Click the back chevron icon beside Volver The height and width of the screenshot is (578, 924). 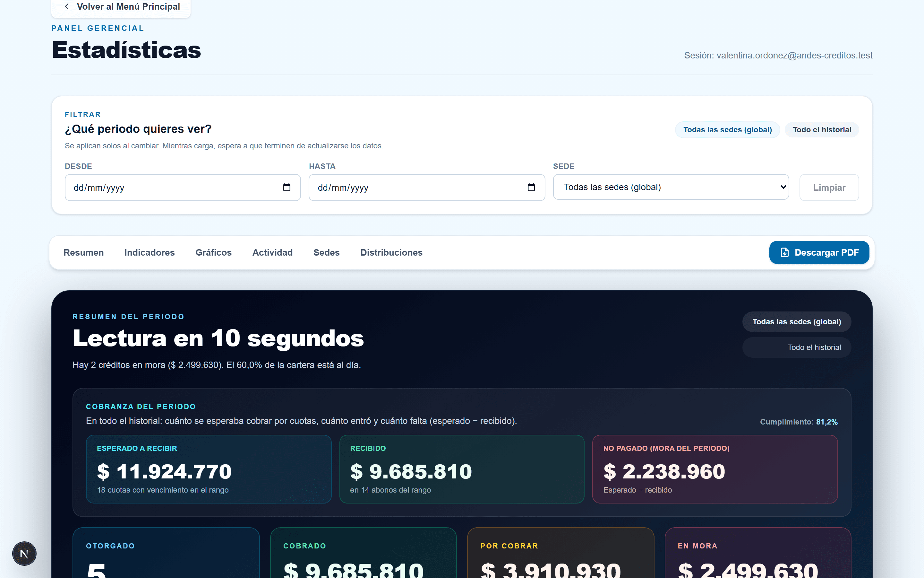(x=67, y=6)
